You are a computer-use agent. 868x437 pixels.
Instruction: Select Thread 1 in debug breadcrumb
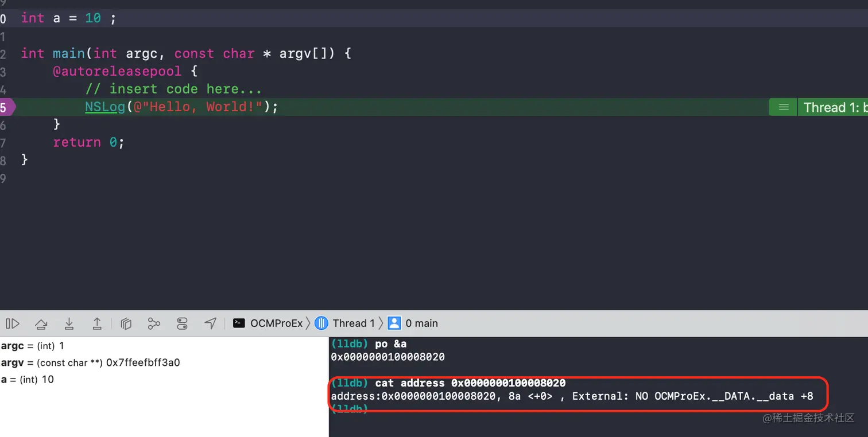tap(345, 323)
